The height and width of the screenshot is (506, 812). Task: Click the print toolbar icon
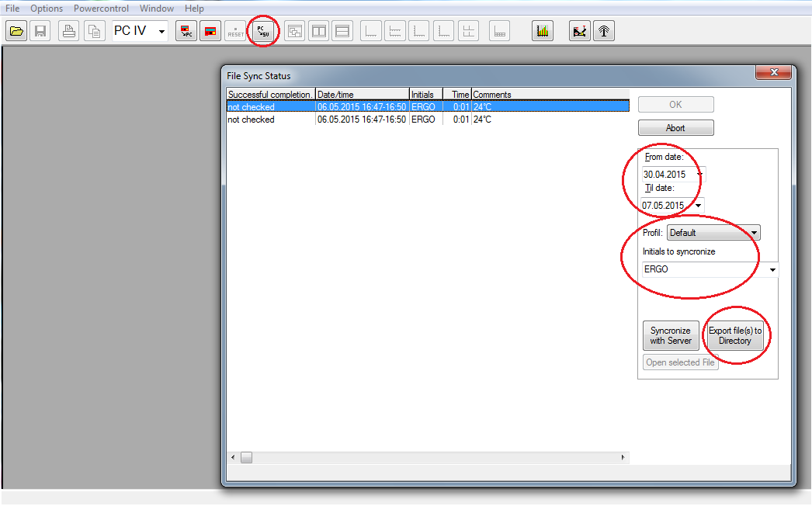pyautogui.click(x=69, y=31)
